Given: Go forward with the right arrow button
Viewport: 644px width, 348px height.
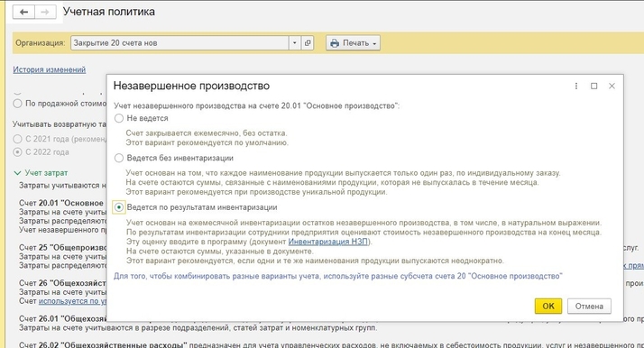Looking at the screenshot, I should pos(44,12).
